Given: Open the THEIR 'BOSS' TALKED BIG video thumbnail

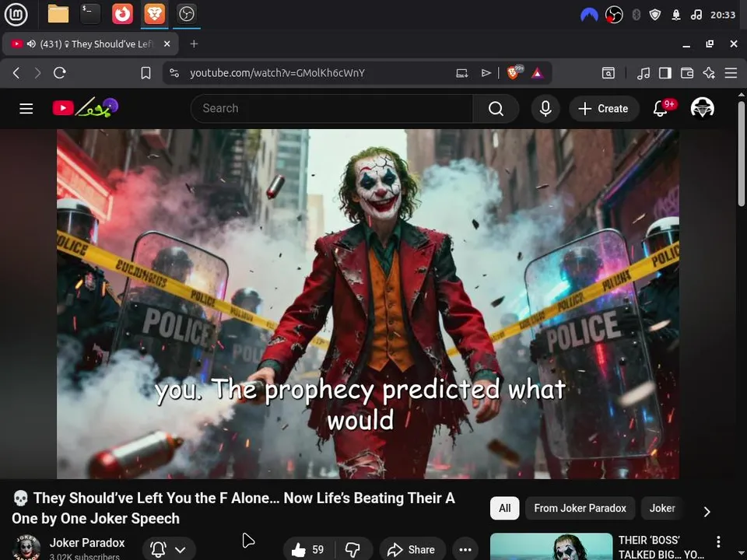Looking at the screenshot, I should tap(551, 547).
